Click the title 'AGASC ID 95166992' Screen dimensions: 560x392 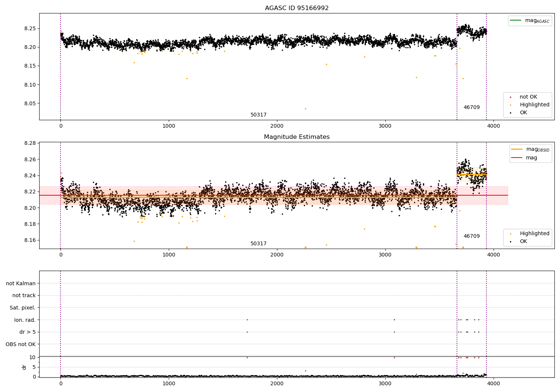point(297,8)
